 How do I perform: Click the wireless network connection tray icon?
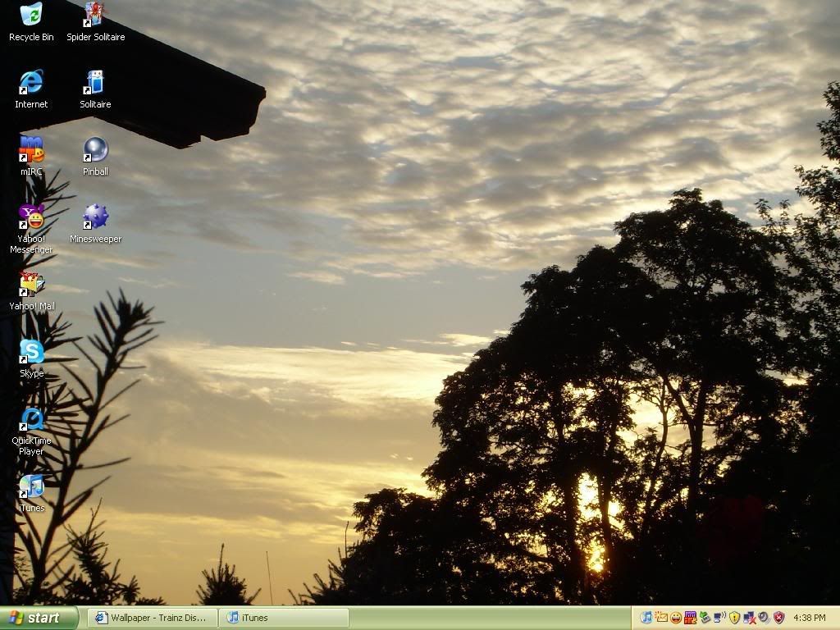click(720, 617)
